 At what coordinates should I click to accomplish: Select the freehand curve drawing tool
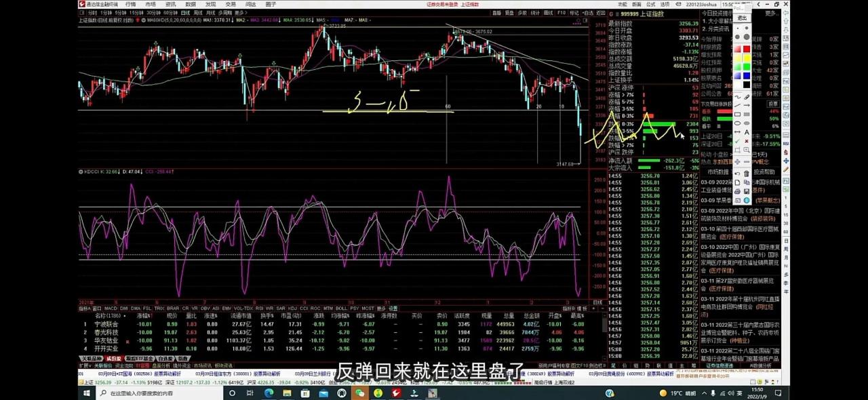click(x=738, y=96)
